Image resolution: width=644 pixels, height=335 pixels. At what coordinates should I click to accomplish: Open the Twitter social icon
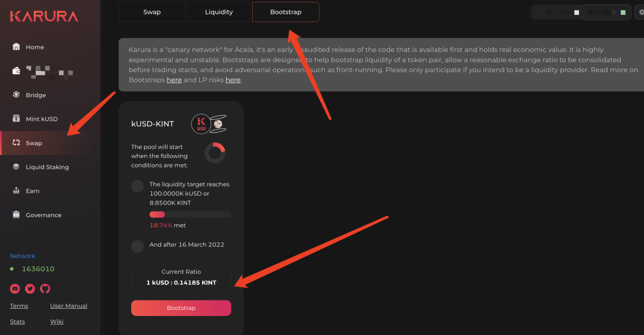30,289
